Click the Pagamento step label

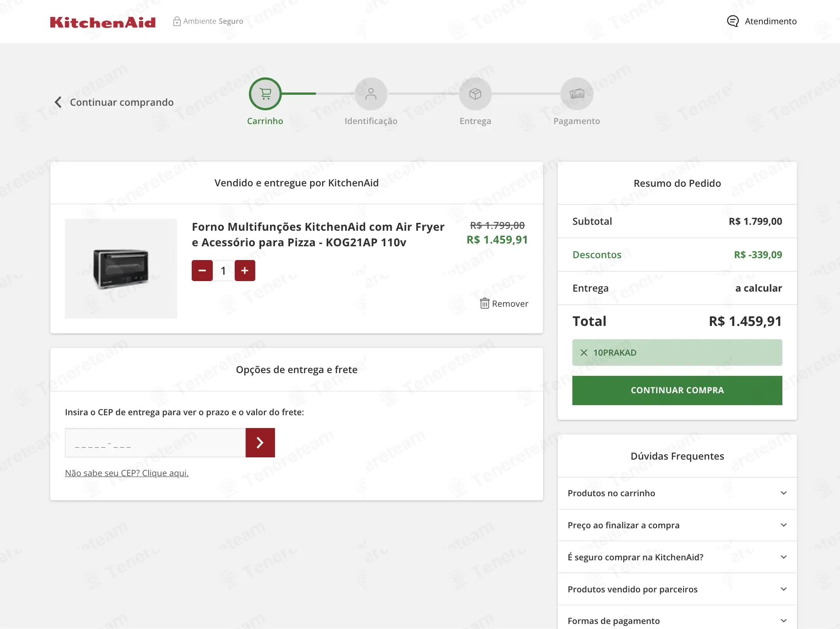[x=577, y=121]
